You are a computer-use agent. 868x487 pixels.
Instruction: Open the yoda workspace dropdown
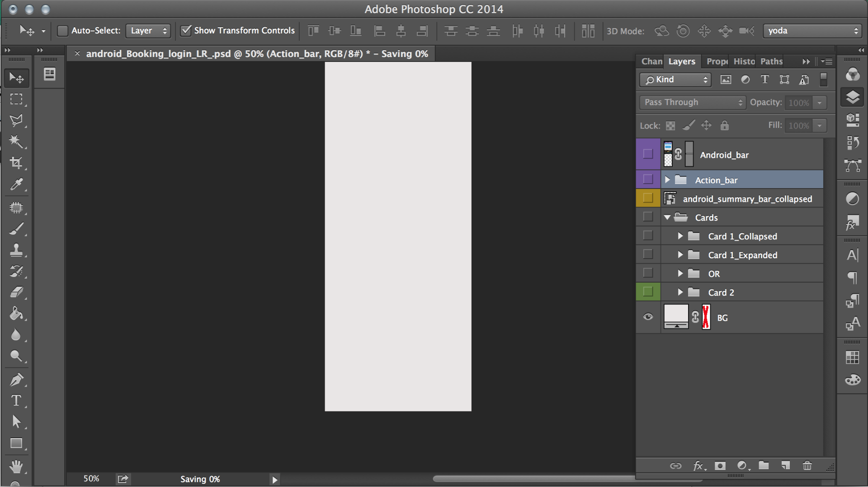click(812, 31)
